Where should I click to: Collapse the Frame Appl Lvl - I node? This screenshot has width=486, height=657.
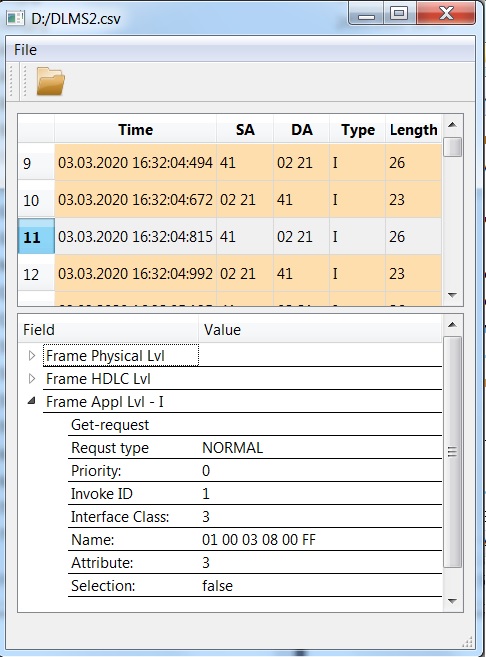pos(31,401)
